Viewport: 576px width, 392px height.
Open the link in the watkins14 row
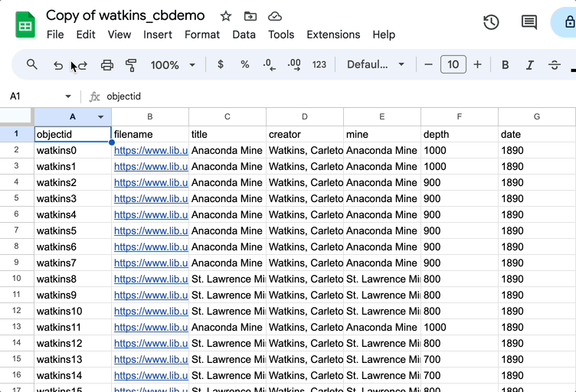coord(151,375)
